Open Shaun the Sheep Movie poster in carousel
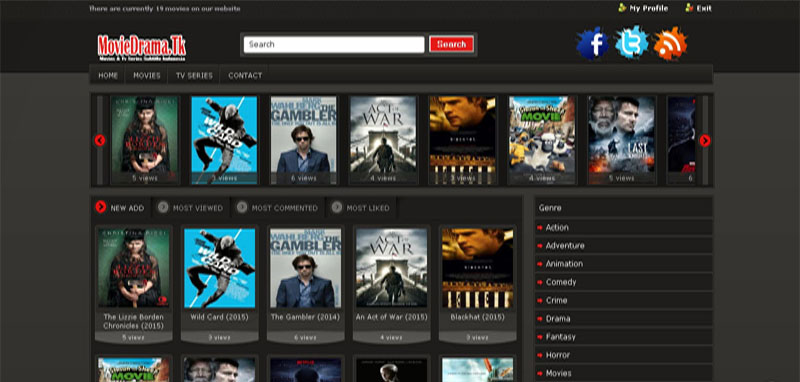This screenshot has width=800, height=382. tap(542, 139)
